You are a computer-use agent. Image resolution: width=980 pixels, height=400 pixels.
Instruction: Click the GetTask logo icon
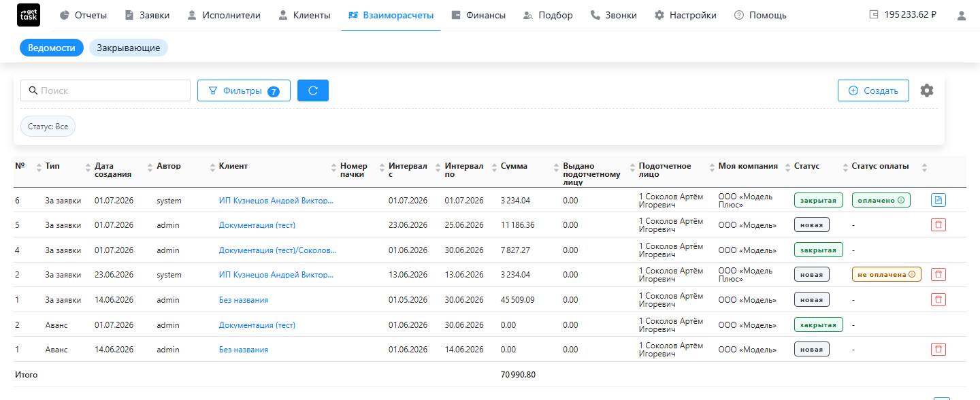click(x=29, y=15)
